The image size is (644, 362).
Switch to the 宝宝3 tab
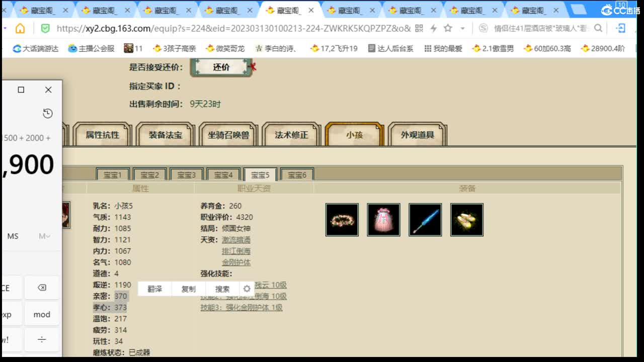click(186, 174)
